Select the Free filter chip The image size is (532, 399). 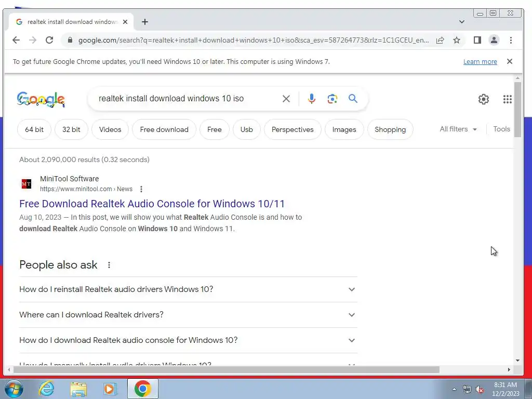coord(215,129)
